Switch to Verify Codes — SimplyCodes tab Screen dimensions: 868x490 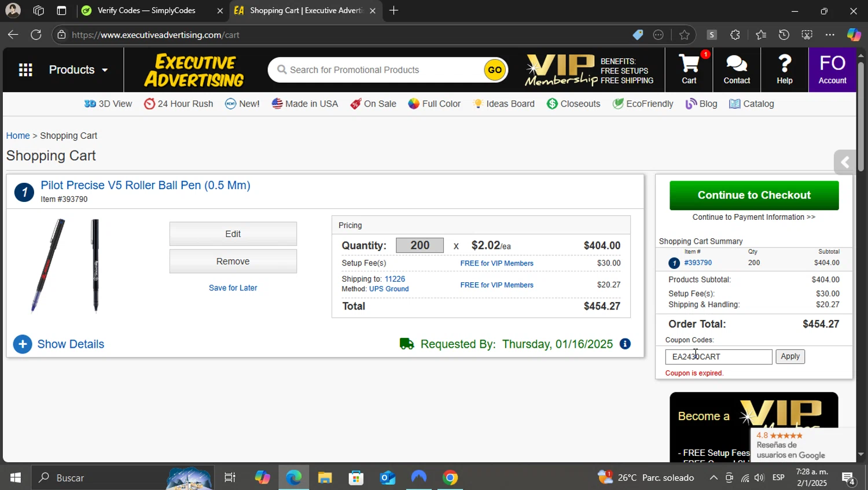146,10
